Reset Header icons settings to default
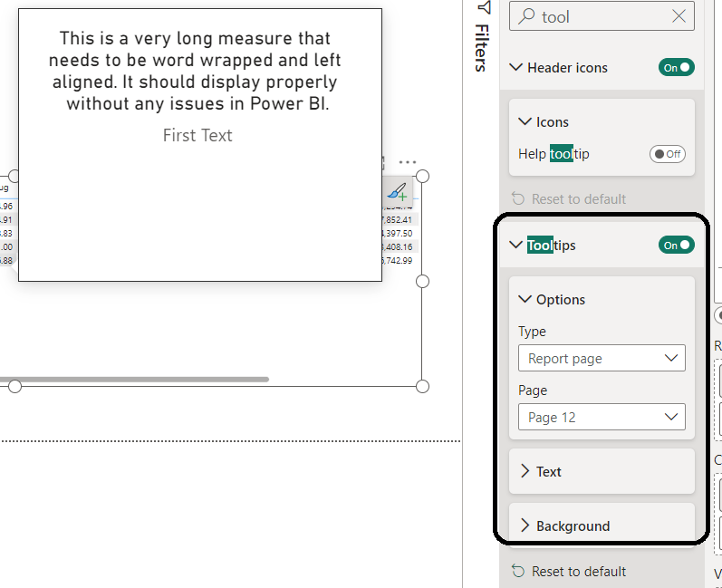The height and width of the screenshot is (588, 722). 569,199
